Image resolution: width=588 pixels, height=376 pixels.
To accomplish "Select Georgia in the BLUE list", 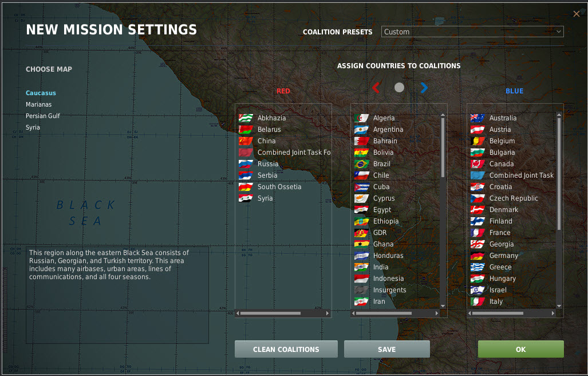I will pyautogui.click(x=501, y=244).
